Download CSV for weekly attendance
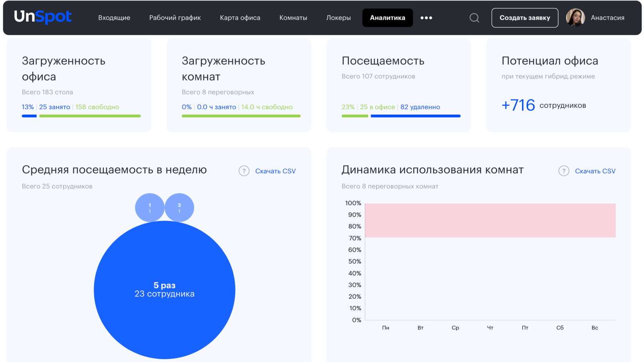 [275, 171]
